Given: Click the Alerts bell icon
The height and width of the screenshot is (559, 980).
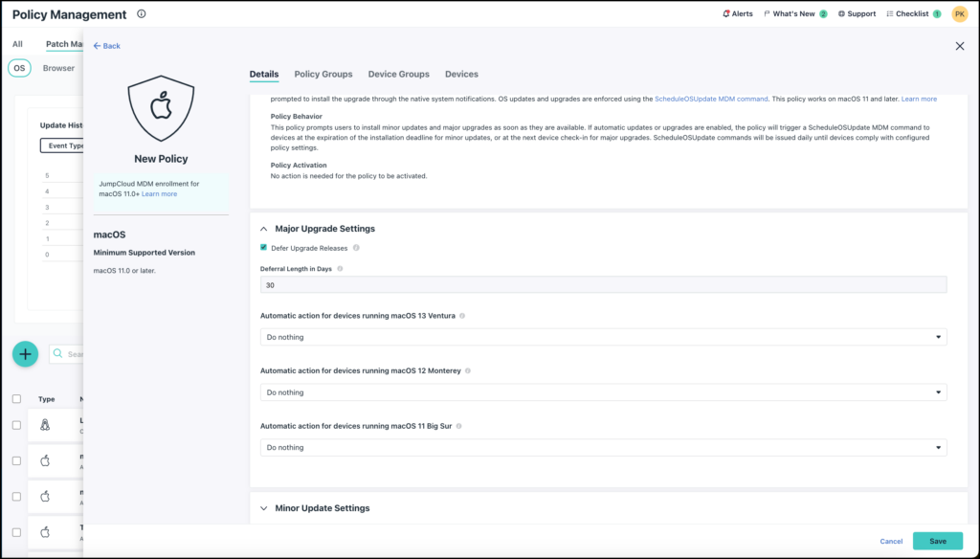Looking at the screenshot, I should click(725, 14).
